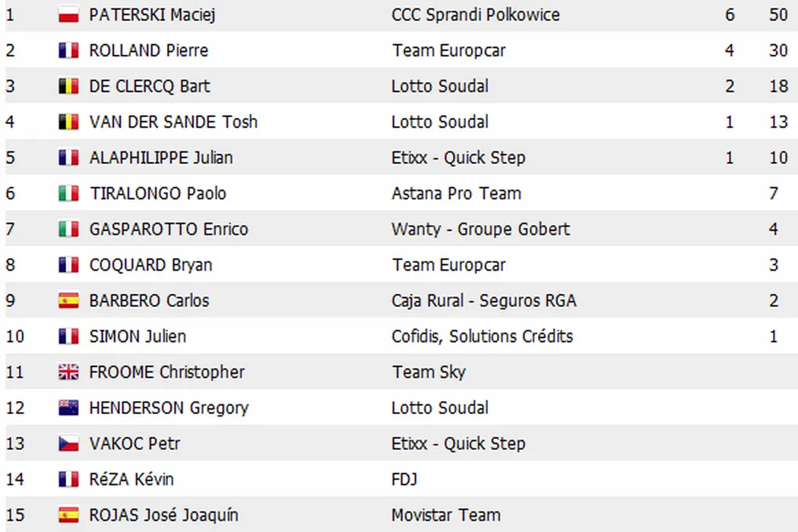
Task: Click the Spanish flag beside Barbero
Action: coord(68,301)
